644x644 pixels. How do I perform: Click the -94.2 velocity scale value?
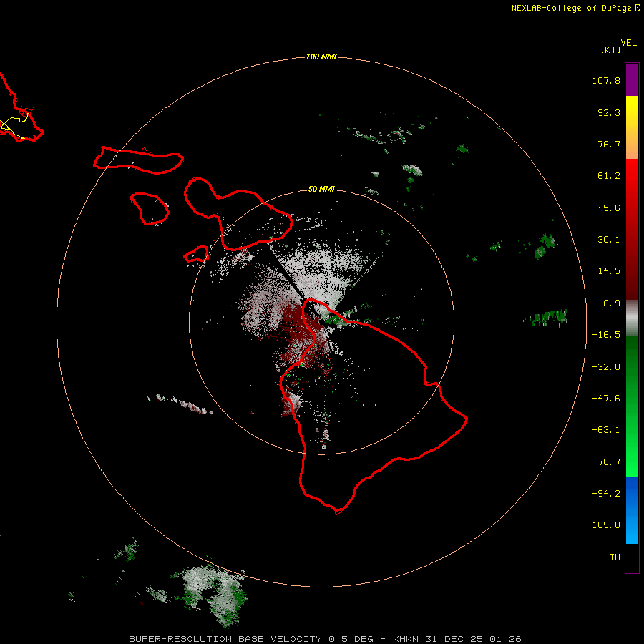[x=606, y=494]
